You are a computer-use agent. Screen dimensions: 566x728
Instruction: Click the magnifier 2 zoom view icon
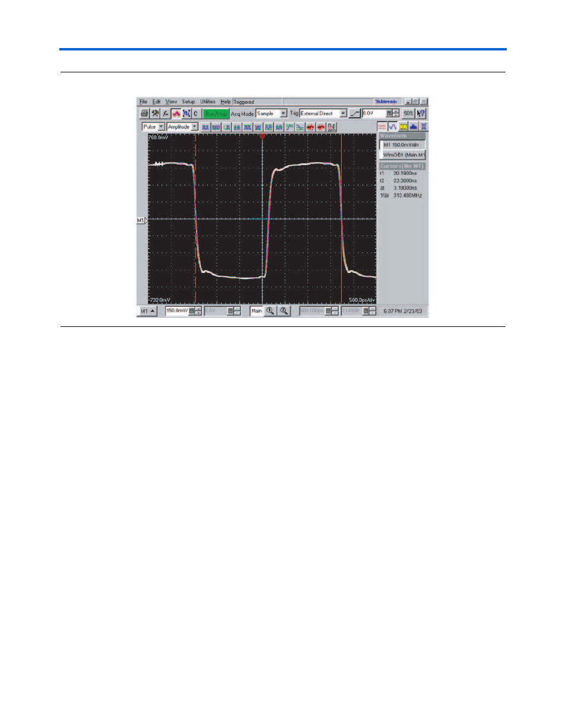pyautogui.click(x=284, y=310)
